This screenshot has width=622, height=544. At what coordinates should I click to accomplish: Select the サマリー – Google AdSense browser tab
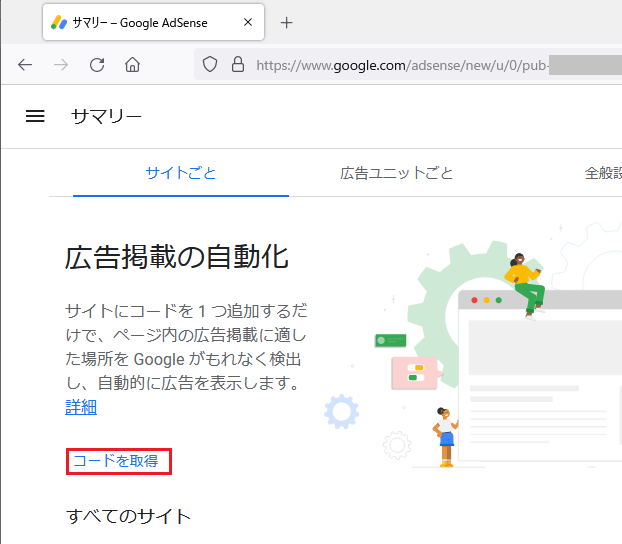coord(140,22)
